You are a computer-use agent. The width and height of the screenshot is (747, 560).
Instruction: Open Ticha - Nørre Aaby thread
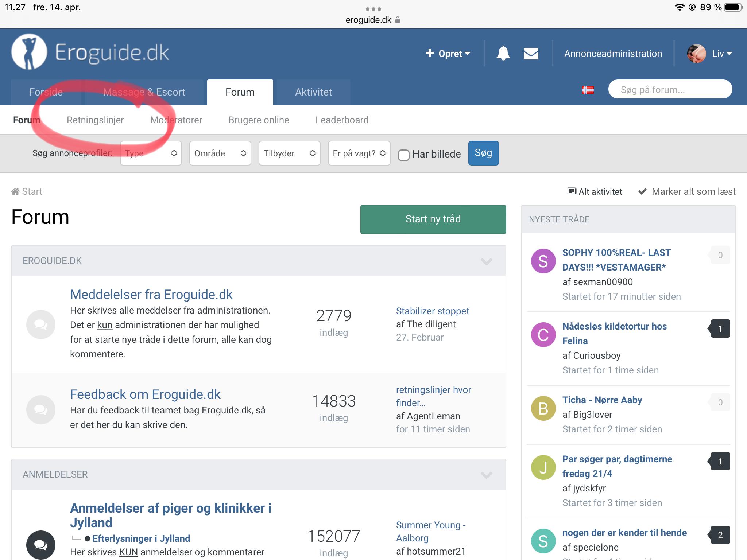click(x=602, y=400)
